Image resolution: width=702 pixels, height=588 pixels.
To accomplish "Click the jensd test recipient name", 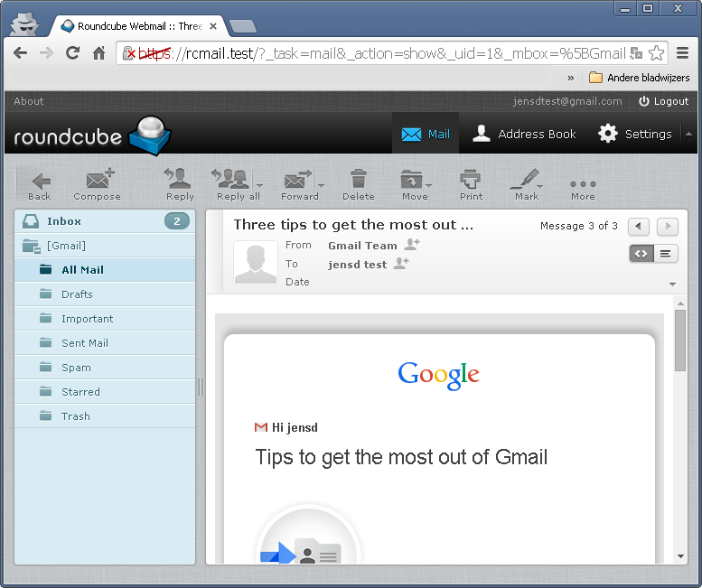I will (x=357, y=265).
